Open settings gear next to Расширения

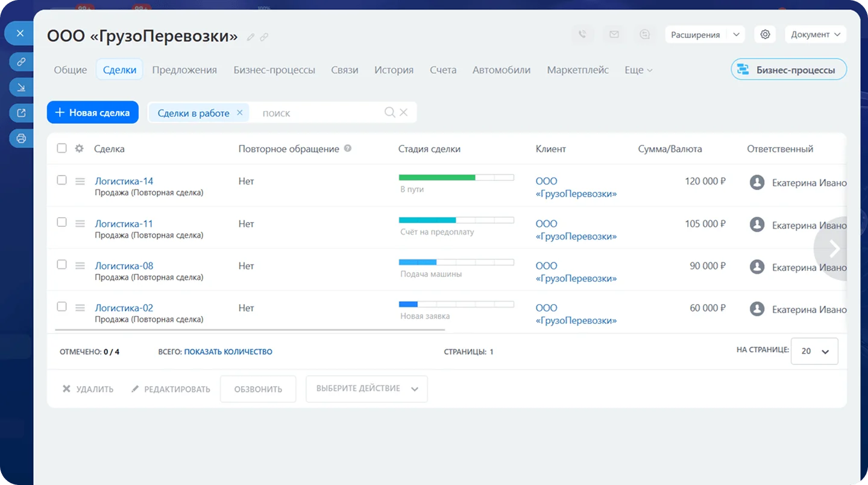[765, 34]
